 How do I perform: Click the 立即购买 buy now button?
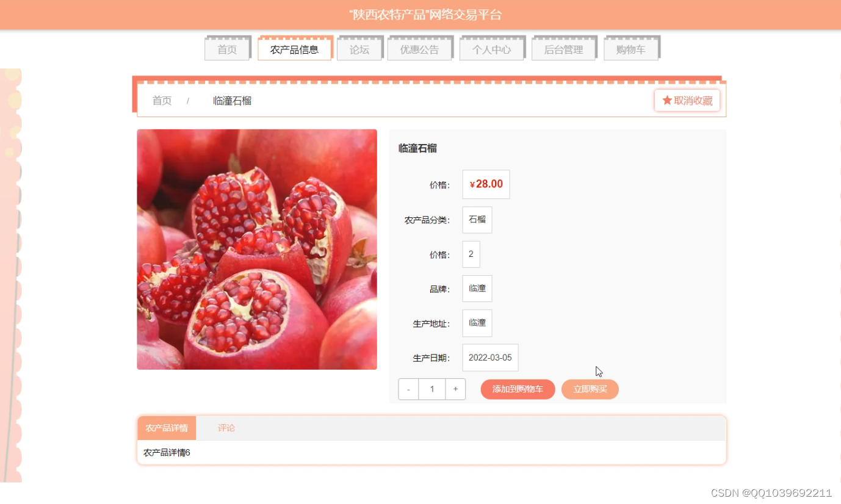coord(590,389)
